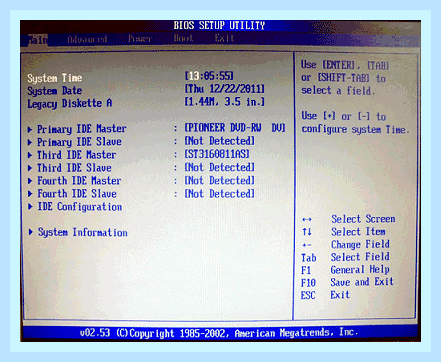The height and width of the screenshot is (362, 441).
Task: Click the General Help text
Action: [x=360, y=269]
